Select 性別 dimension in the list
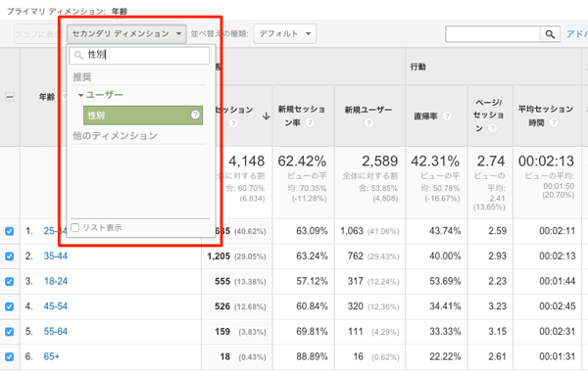Image resolution: width=588 pixels, height=372 pixels. [x=143, y=115]
